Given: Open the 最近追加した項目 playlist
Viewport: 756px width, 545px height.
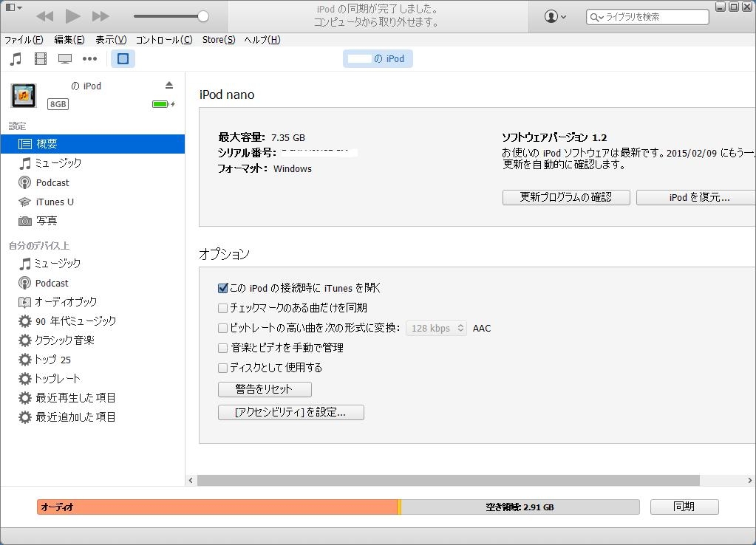Looking at the screenshot, I should [92, 417].
